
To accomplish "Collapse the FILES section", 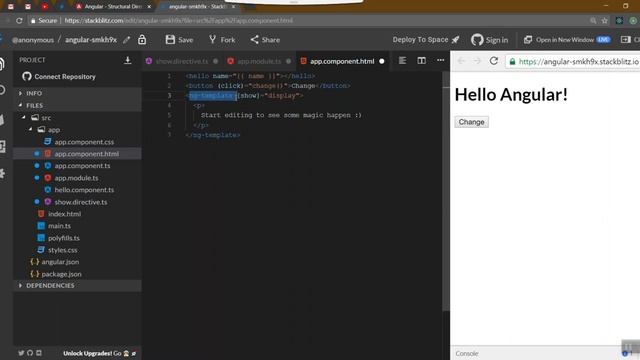I will coord(78,105).
